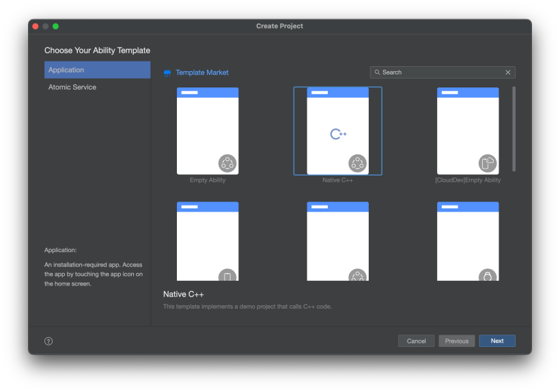Click the magnifier icon in the search box
This screenshot has width=560, height=392.
coord(377,72)
